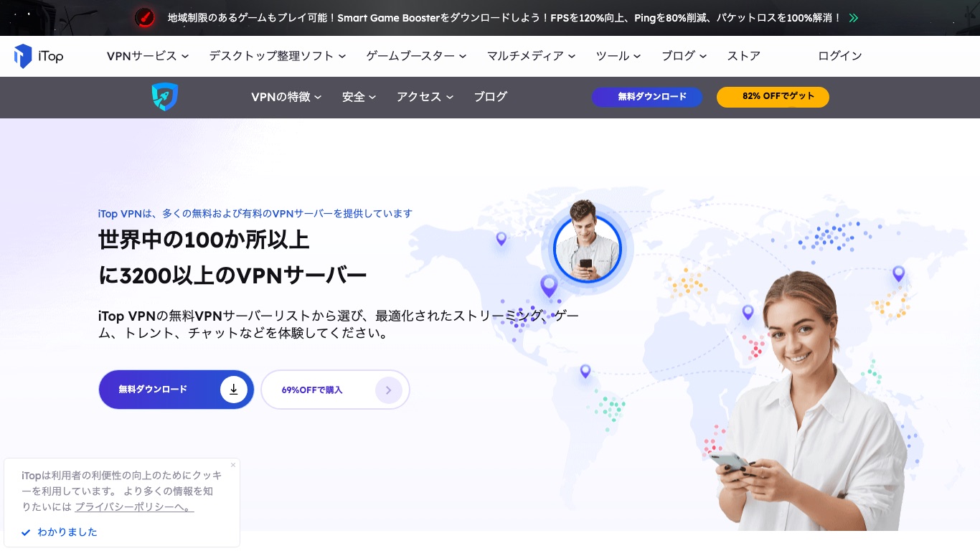Open the ゲームブースター dropdown

point(416,56)
